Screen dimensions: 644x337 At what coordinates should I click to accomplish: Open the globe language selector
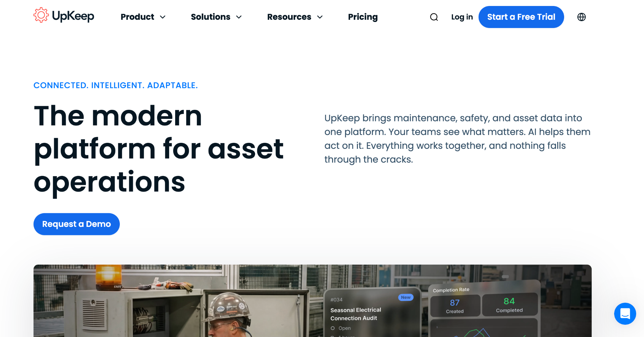point(581,17)
